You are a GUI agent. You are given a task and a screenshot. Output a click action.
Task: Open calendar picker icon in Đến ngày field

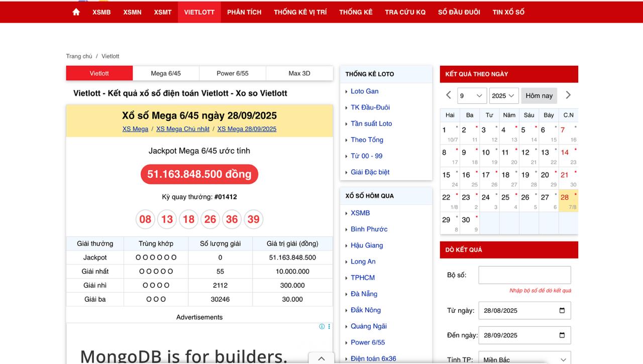[562, 335]
